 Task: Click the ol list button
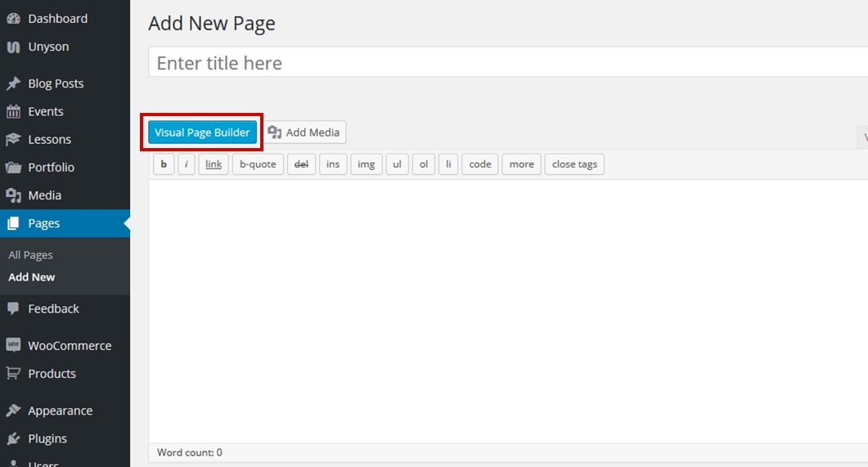[x=424, y=164]
